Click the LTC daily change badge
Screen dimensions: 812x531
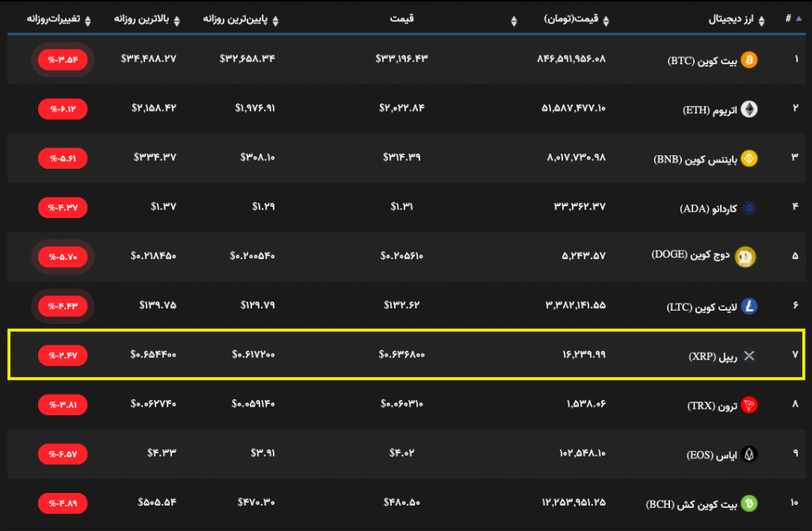click(x=63, y=307)
